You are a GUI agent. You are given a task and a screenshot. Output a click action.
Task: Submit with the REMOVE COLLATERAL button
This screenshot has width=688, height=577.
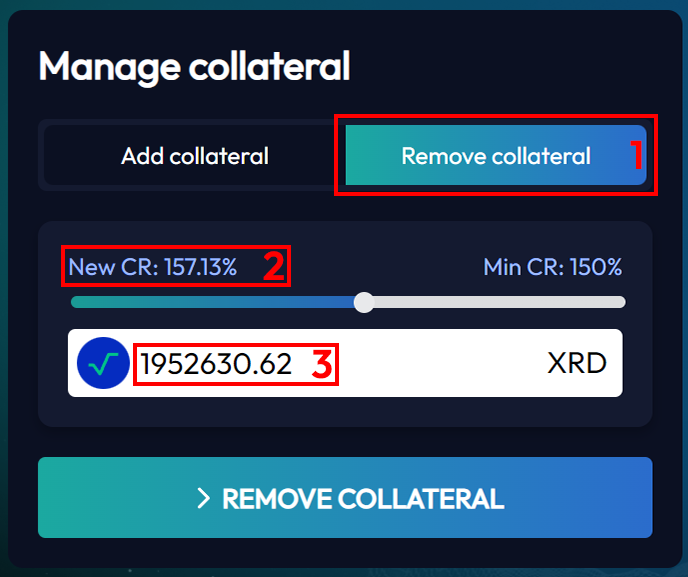point(345,498)
